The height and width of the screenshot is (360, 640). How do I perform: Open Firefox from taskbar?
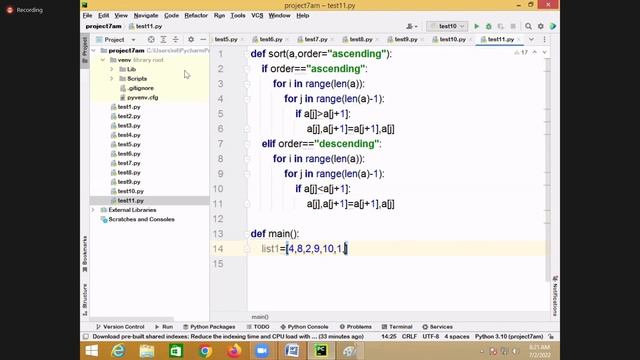coord(234,351)
